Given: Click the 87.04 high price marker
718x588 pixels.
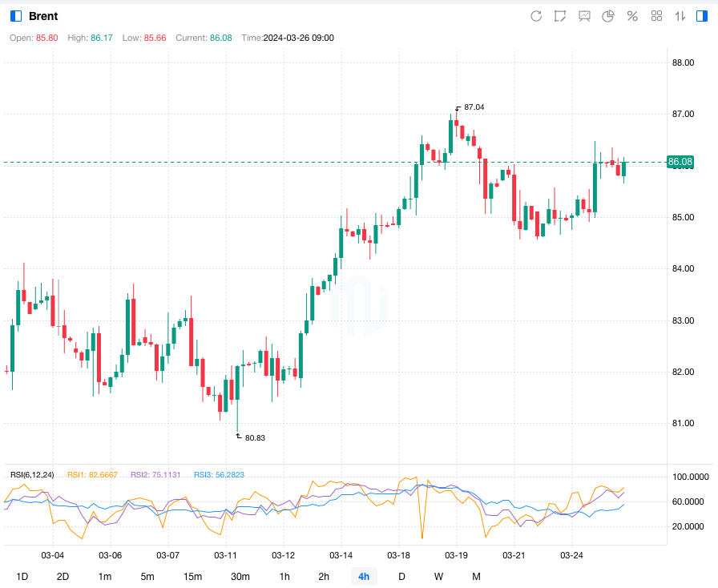Looking at the screenshot, I should click(x=474, y=107).
